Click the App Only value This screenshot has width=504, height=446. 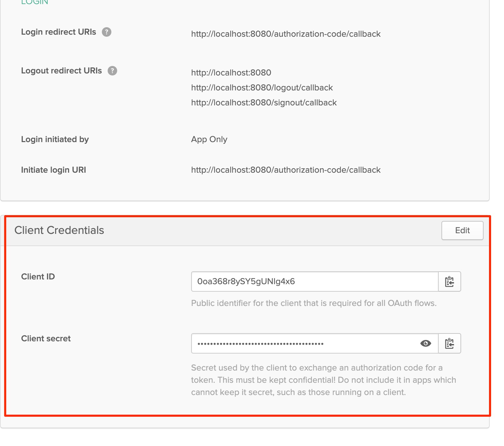[209, 139]
